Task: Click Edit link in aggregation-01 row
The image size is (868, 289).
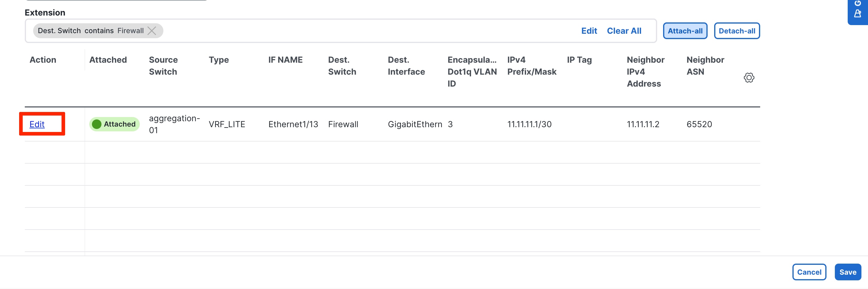Action: 37,124
